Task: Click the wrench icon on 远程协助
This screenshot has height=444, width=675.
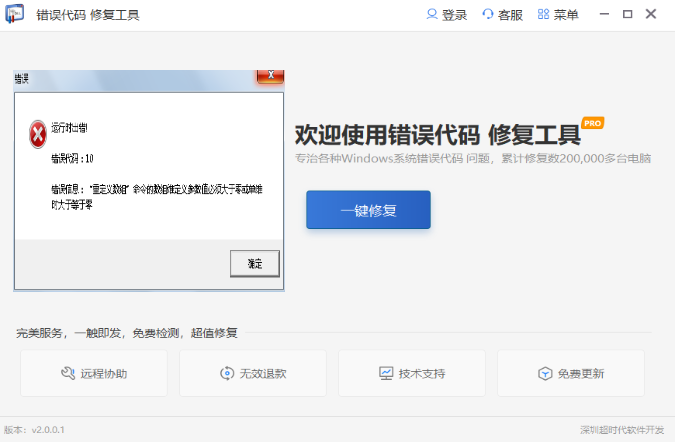Action: pos(68,373)
